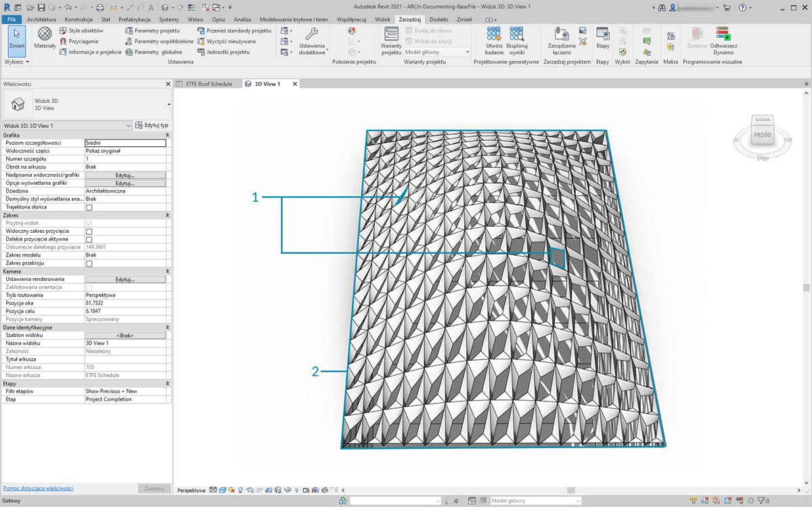Launch Odtwarzacz Dynamo player
The height and width of the screenshot is (507, 812).
click(723, 41)
